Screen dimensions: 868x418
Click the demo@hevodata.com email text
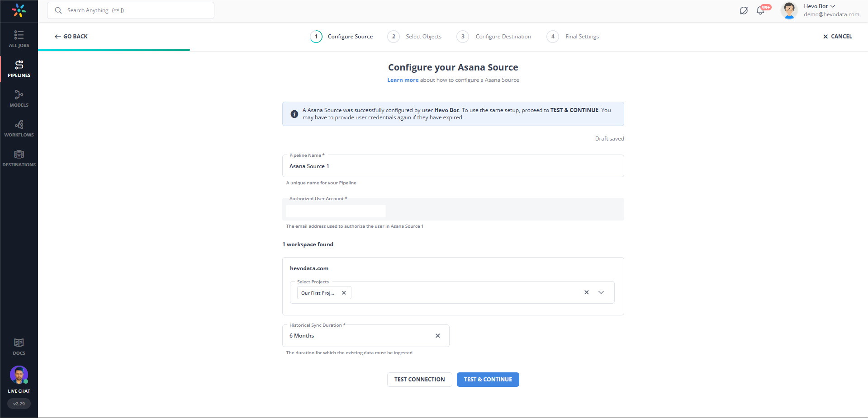831,14
